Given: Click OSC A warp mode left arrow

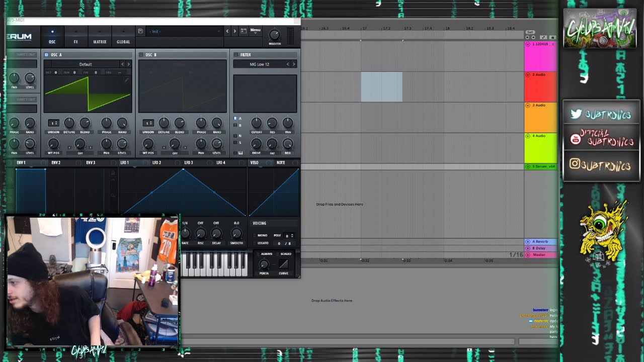Looking at the screenshot, I should pos(70,148).
